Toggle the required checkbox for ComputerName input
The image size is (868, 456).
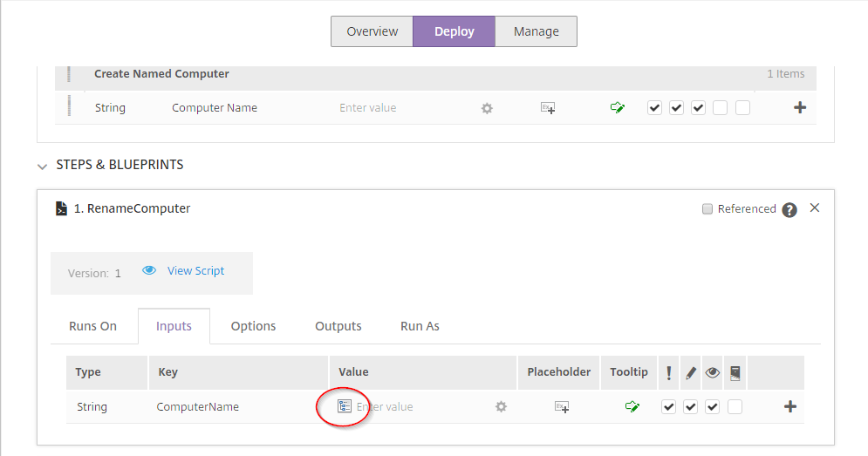point(668,406)
